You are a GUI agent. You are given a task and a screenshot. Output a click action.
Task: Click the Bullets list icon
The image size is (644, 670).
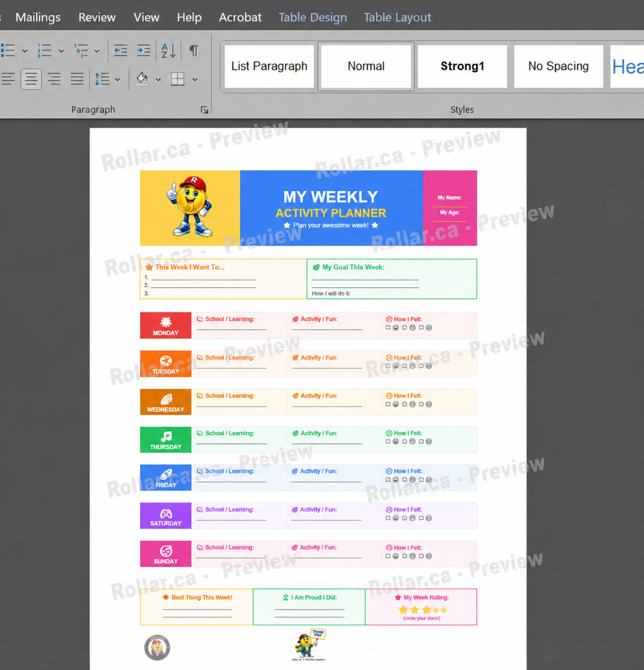pos(8,50)
